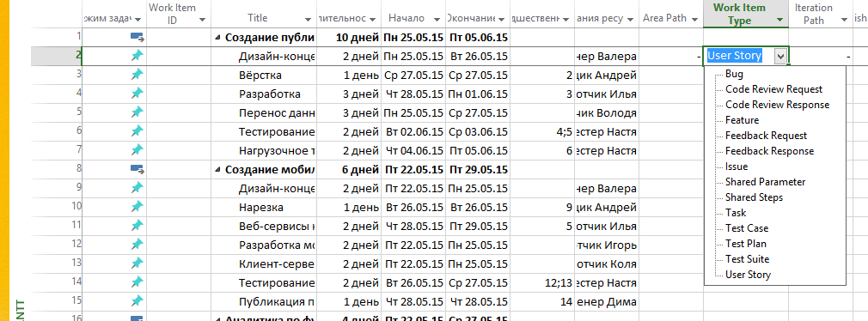
Task: Open the Начало column filter arrow
Action: (x=437, y=20)
